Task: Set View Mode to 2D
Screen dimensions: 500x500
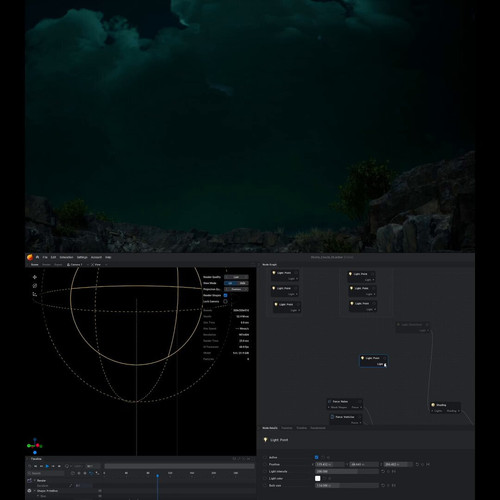Action: [230, 283]
